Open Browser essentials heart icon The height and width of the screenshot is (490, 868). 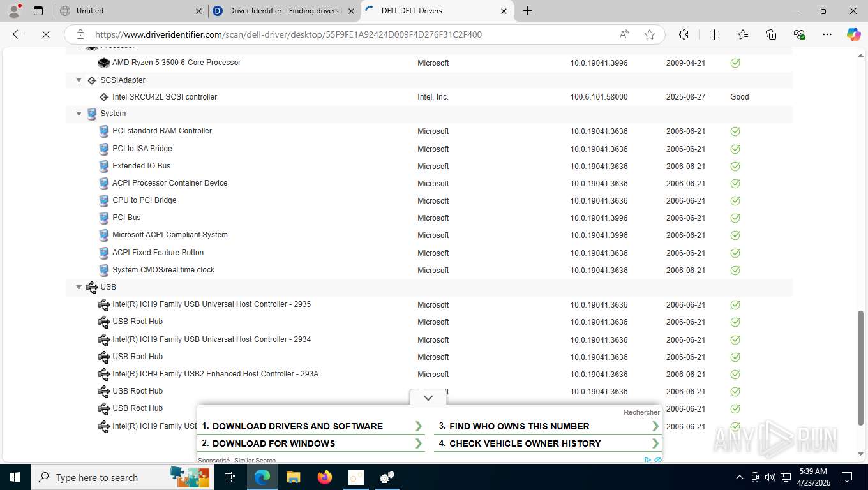pos(799,34)
